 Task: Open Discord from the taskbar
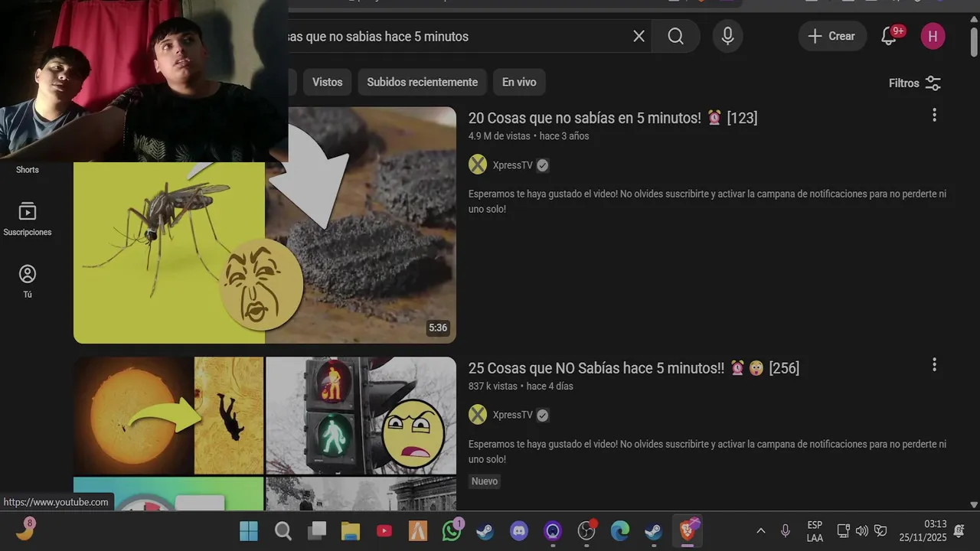coord(519,530)
